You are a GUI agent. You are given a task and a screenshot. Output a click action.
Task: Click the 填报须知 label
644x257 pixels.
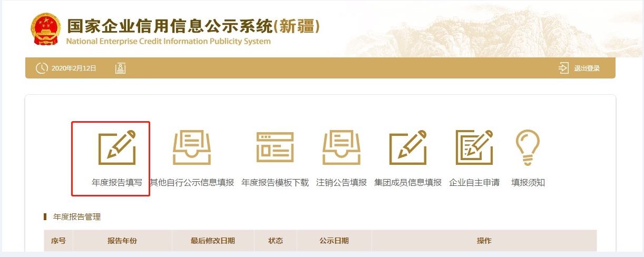528,183
